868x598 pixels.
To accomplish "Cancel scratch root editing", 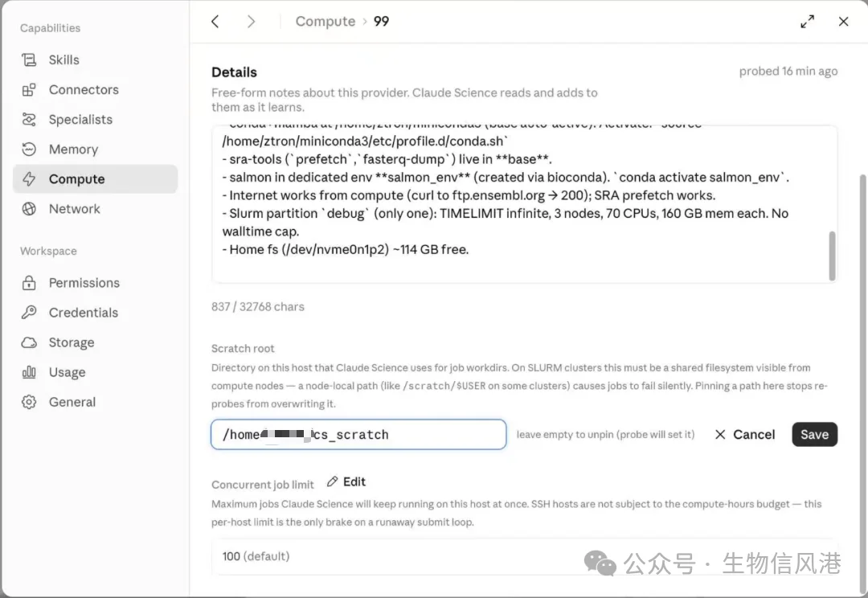I will [744, 435].
